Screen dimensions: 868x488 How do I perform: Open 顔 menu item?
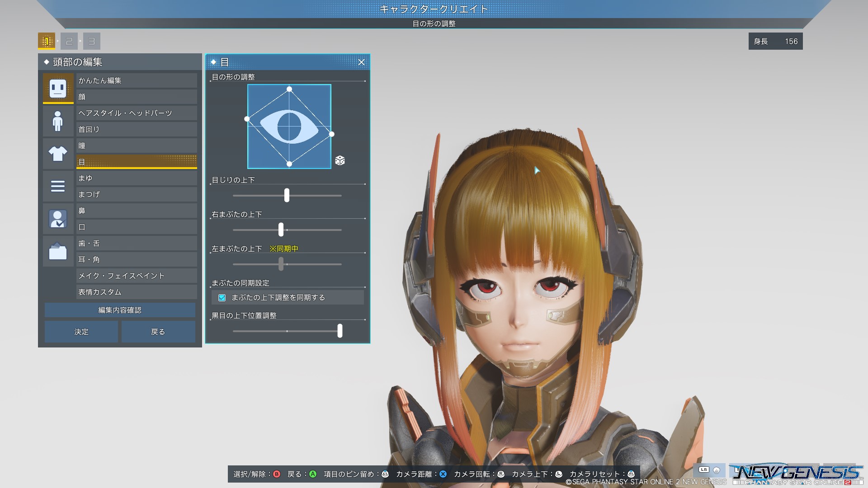pyautogui.click(x=137, y=97)
